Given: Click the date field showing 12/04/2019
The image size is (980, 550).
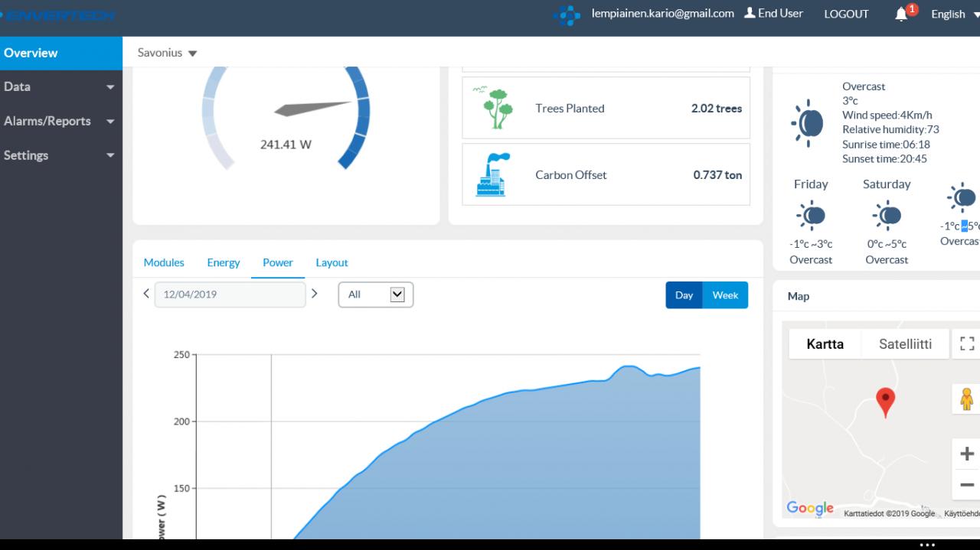Looking at the screenshot, I should pyautogui.click(x=230, y=295).
